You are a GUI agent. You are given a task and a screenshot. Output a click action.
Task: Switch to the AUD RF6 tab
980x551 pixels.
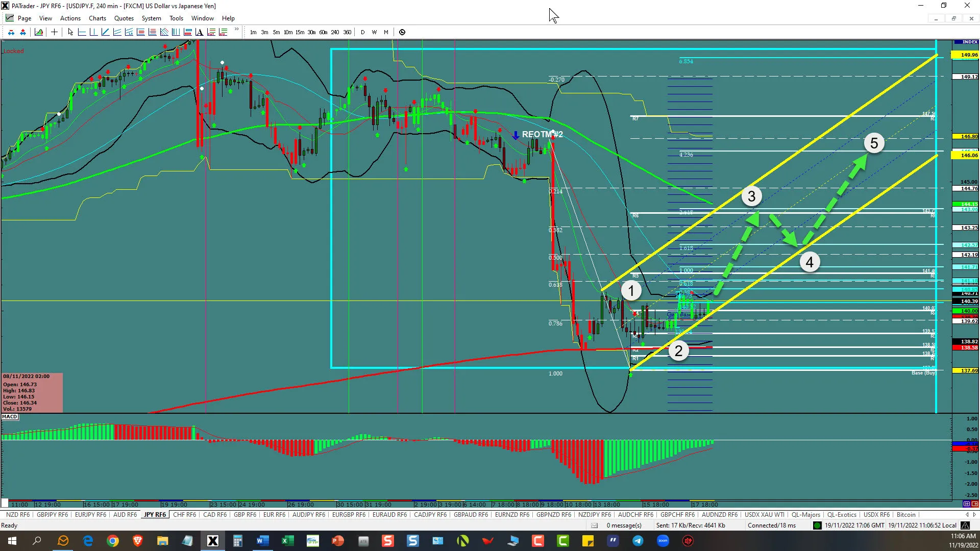click(x=125, y=515)
